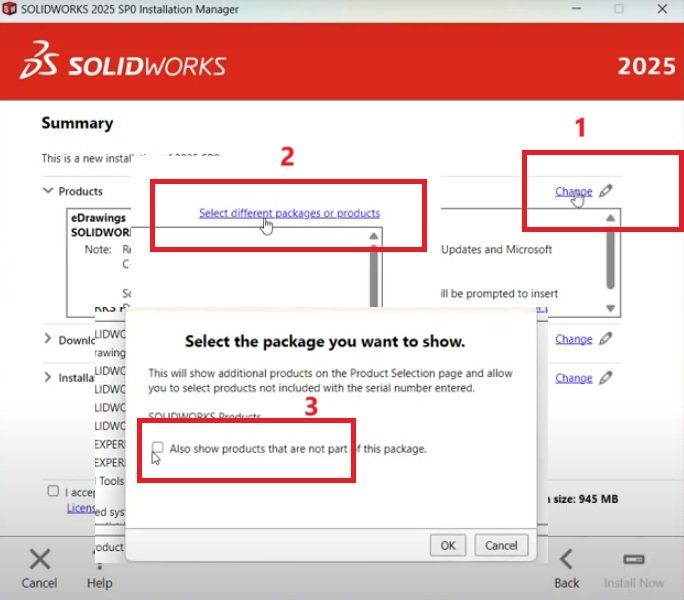Tick the I accept license checkbox
This screenshot has height=600, width=684.
pyautogui.click(x=53, y=491)
